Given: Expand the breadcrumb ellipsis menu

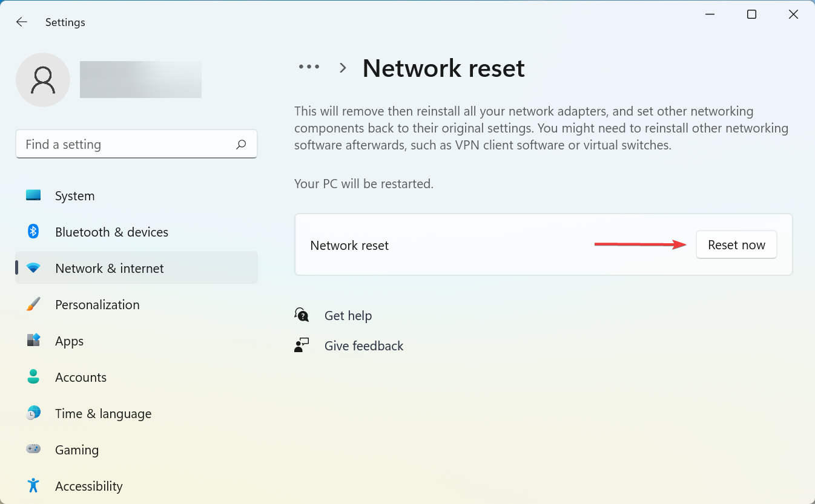Looking at the screenshot, I should coord(309,67).
